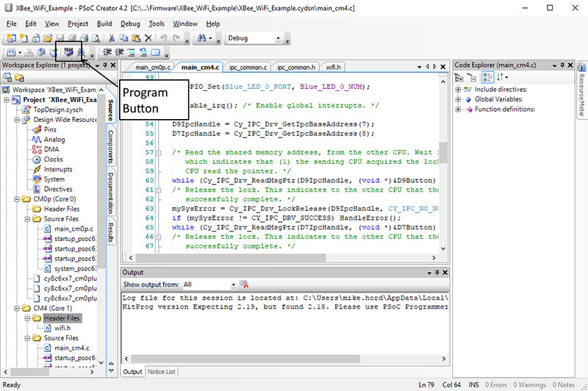Click the Print toolbar icon
This screenshot has width=588, height=391.
(x=85, y=38)
